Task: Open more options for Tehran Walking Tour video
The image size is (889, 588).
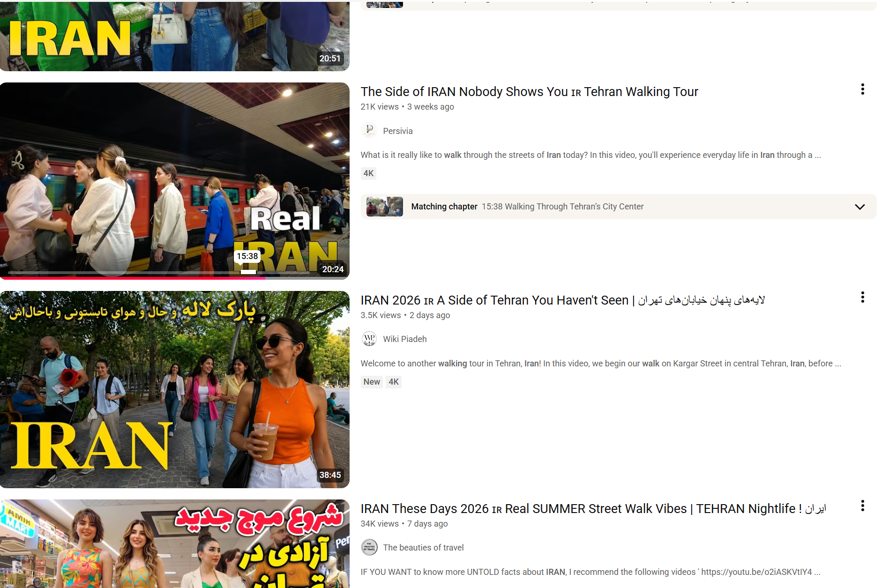Action: 862,89
